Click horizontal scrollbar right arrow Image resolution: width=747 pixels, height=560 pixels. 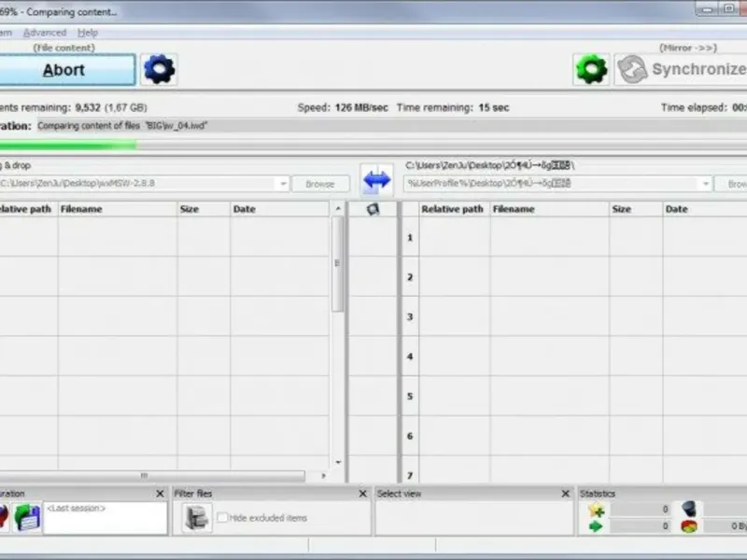click(x=323, y=476)
